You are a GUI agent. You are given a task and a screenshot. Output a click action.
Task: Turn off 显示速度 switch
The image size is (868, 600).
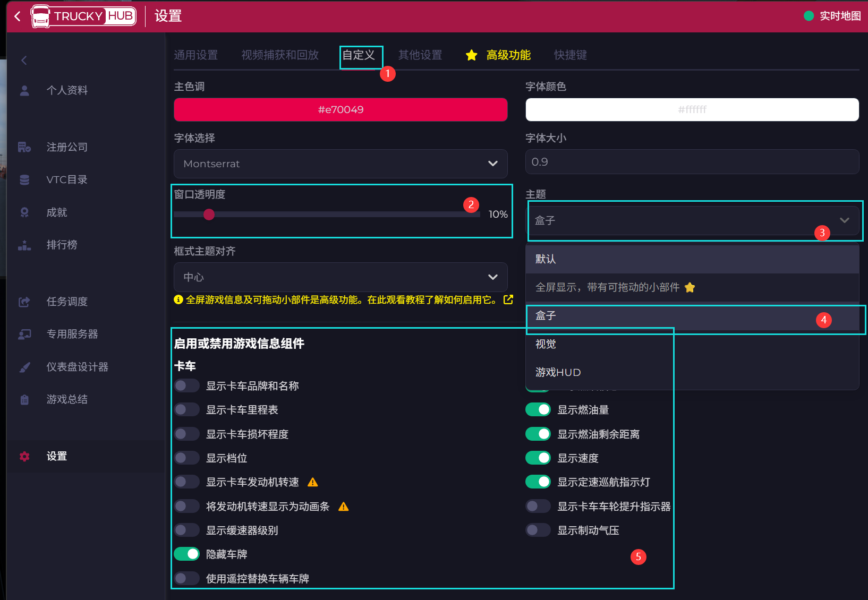pos(538,458)
